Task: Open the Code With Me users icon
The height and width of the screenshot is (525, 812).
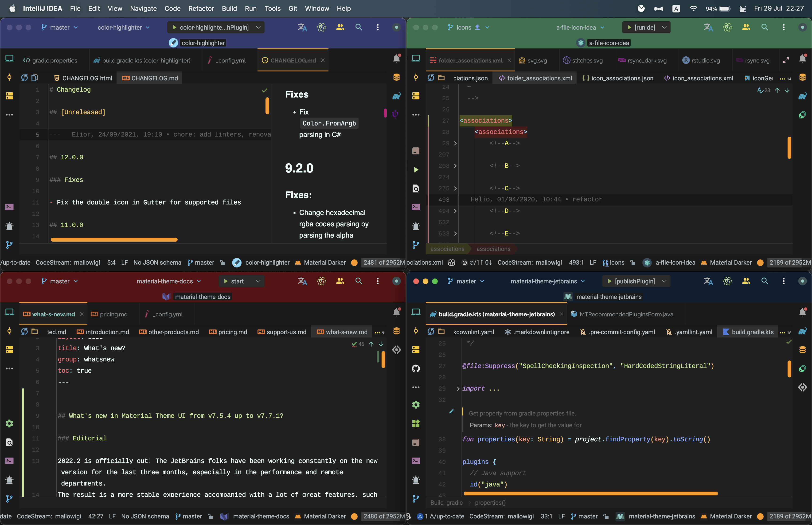Action: (340, 27)
